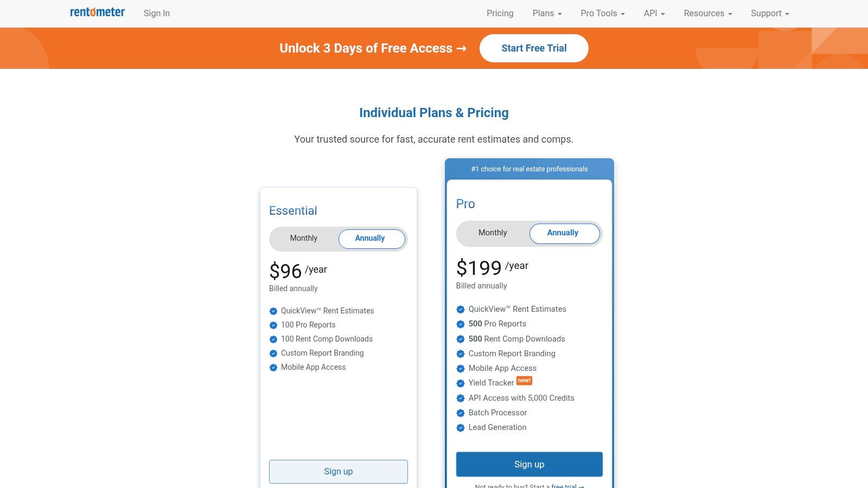
Task: Sign up for the Pro plan
Action: pos(529,465)
